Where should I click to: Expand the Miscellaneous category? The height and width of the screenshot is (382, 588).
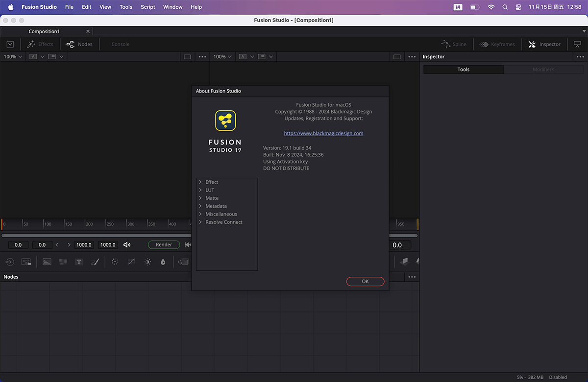coord(200,214)
